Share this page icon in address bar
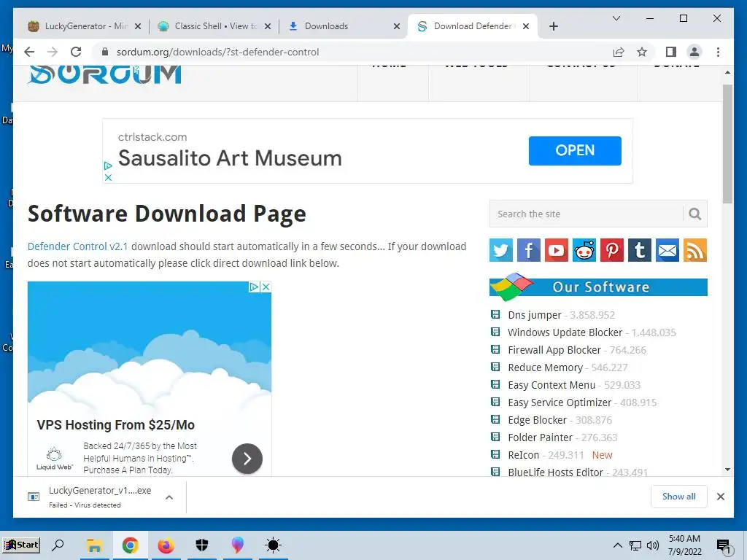Image resolution: width=747 pixels, height=560 pixels. [619, 52]
